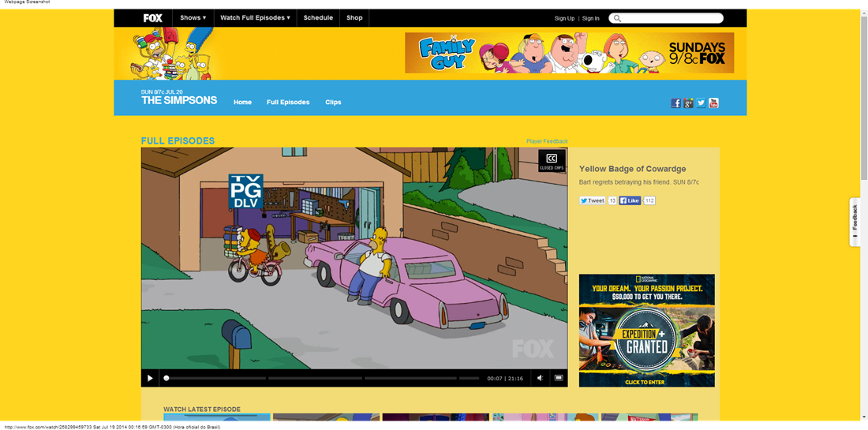Click the Facebook Like button

pyautogui.click(x=630, y=201)
